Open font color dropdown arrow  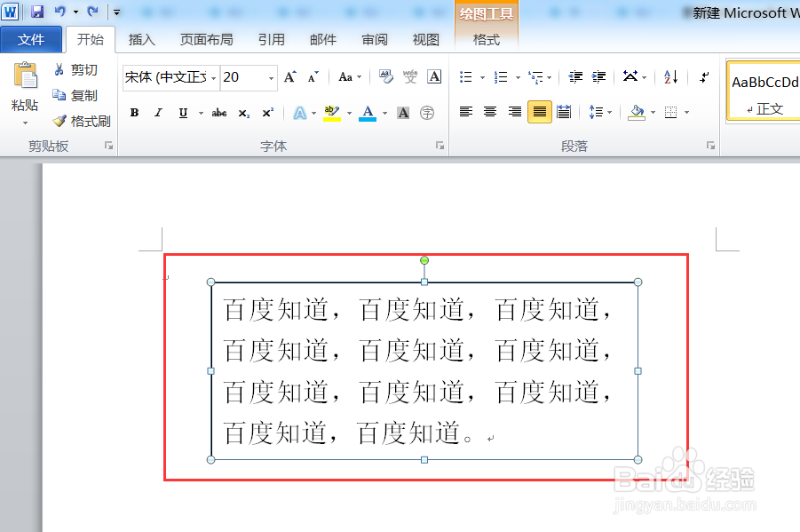[384, 113]
